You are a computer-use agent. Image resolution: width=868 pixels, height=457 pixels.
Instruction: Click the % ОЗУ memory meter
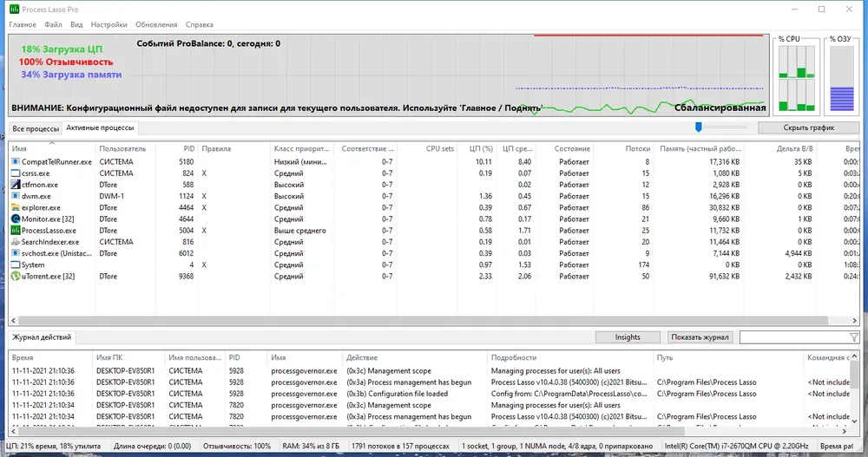(841, 79)
